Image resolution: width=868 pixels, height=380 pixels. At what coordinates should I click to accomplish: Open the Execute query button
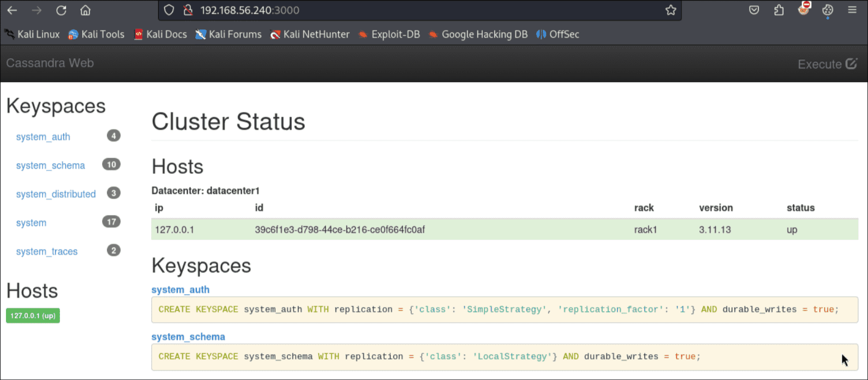coord(828,64)
